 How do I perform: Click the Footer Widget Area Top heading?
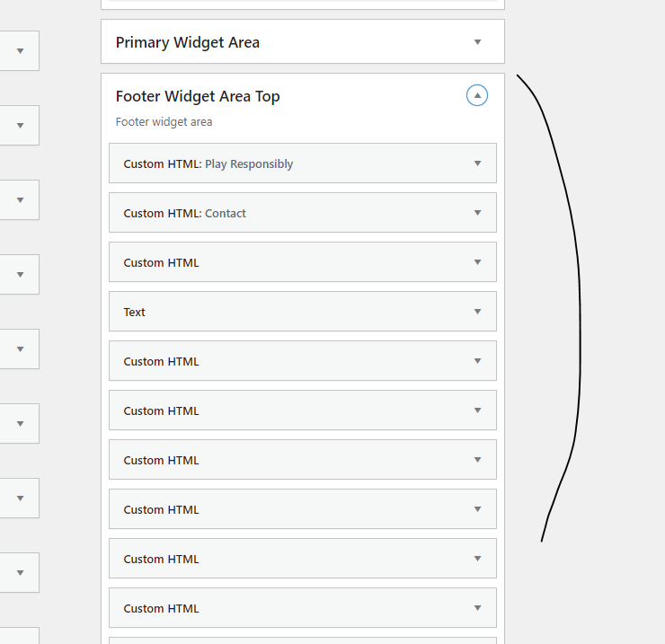point(198,96)
